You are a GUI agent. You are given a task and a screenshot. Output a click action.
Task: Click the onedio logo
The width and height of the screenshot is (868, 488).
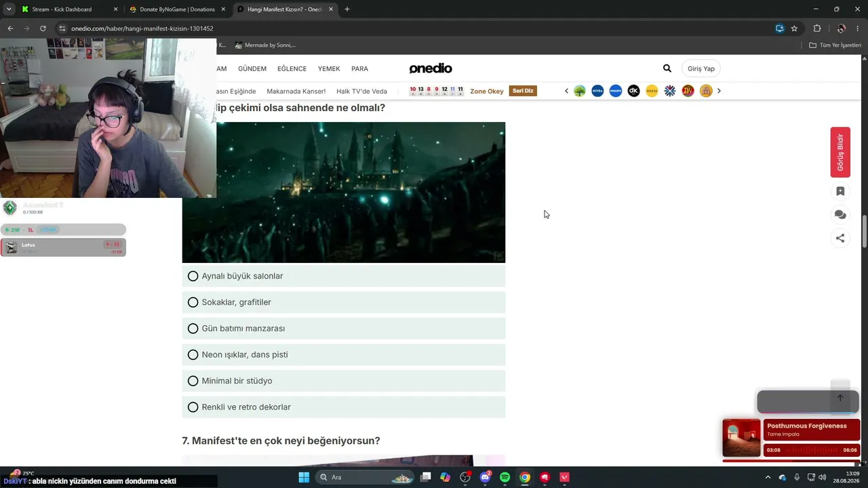click(431, 68)
